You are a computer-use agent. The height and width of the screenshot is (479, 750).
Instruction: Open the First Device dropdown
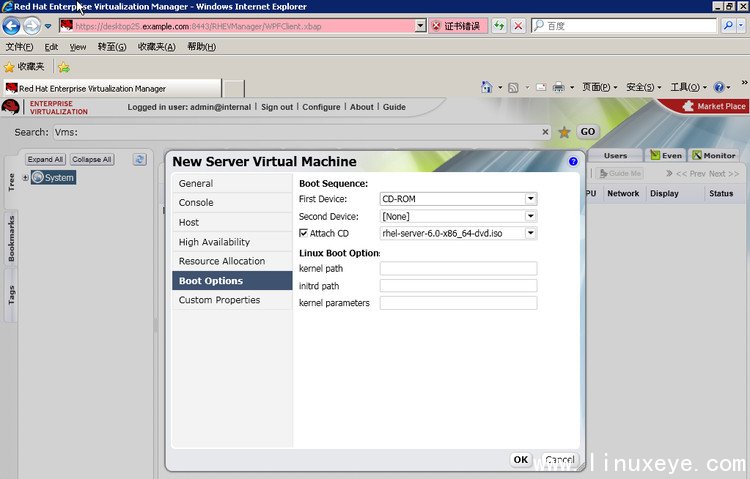[x=530, y=199]
